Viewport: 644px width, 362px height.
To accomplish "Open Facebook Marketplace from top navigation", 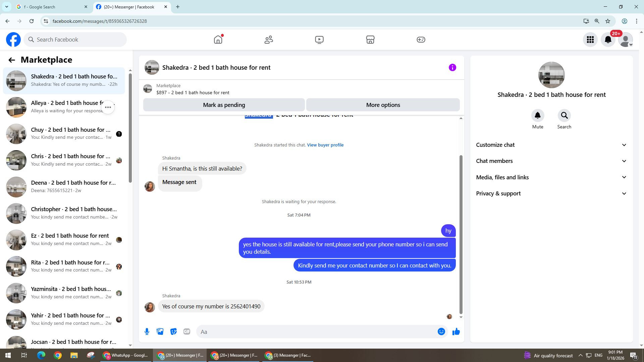I will [370, 40].
